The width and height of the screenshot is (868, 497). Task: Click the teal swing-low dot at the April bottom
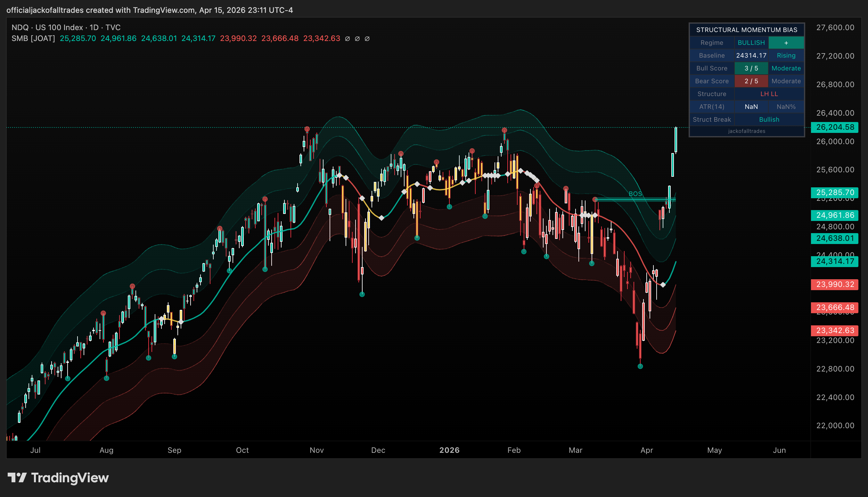click(640, 366)
